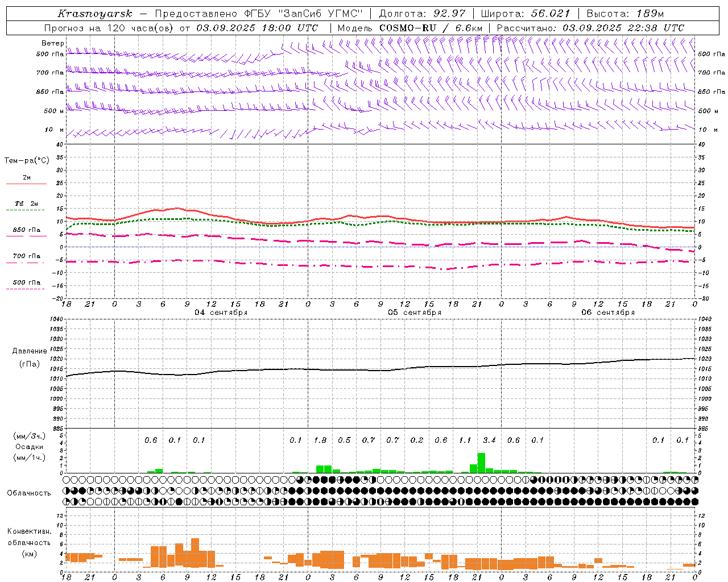728x582 pixels.
Task: Click the Осадки panel label
Action: point(28,447)
